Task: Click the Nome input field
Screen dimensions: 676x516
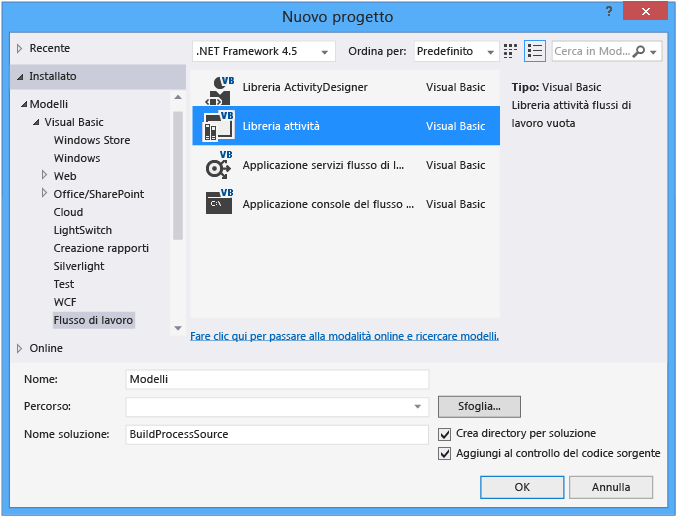Action: coord(277,379)
